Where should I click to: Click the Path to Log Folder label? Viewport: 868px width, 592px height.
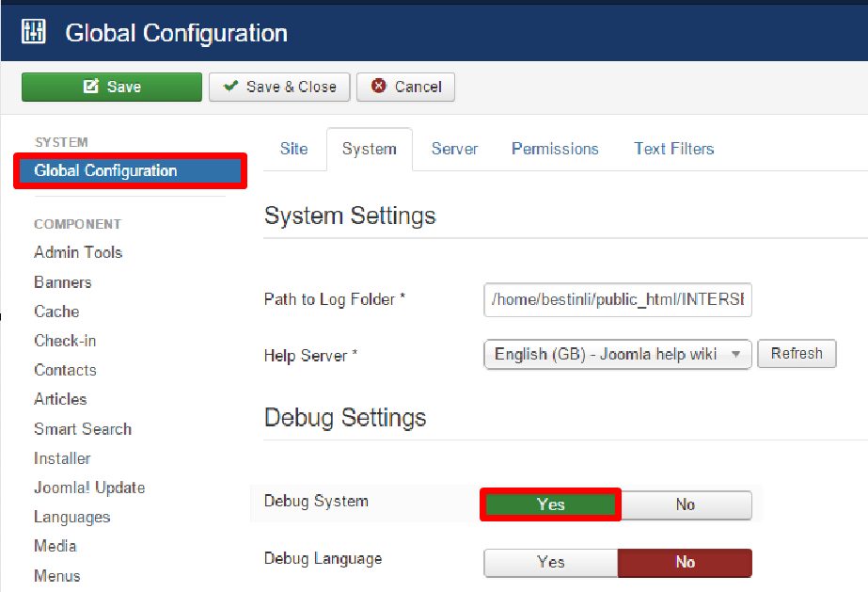coord(335,299)
